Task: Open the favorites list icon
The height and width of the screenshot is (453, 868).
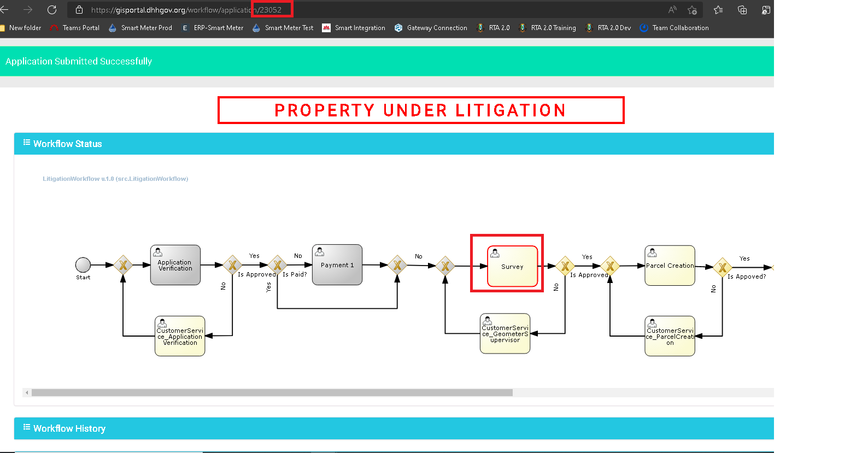Action: click(x=718, y=10)
